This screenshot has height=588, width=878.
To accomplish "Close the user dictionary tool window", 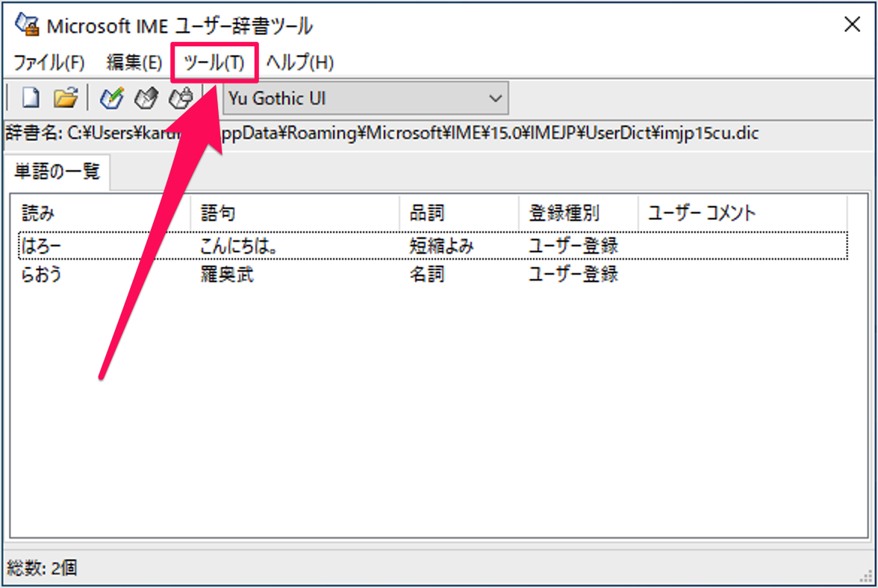I will click(852, 24).
